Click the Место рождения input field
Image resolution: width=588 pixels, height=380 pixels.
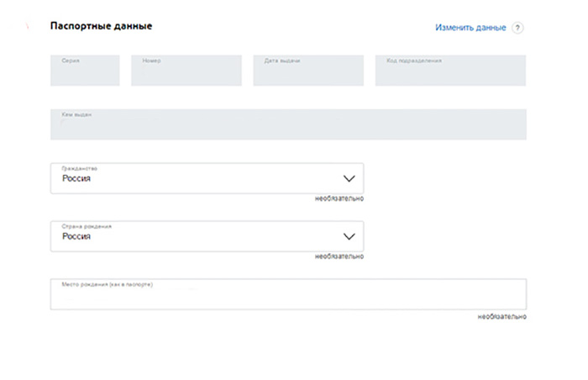[288, 294]
